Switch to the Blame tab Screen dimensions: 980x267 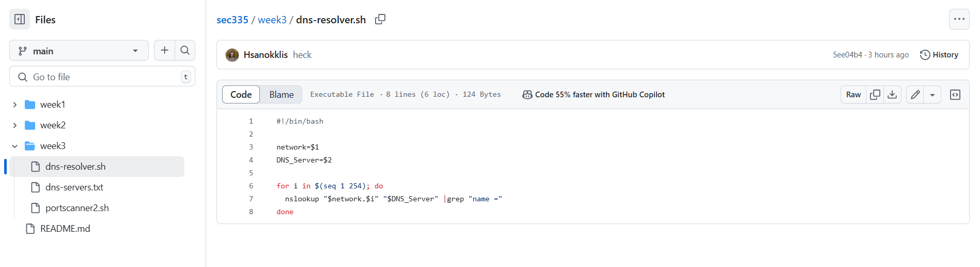pyautogui.click(x=281, y=95)
